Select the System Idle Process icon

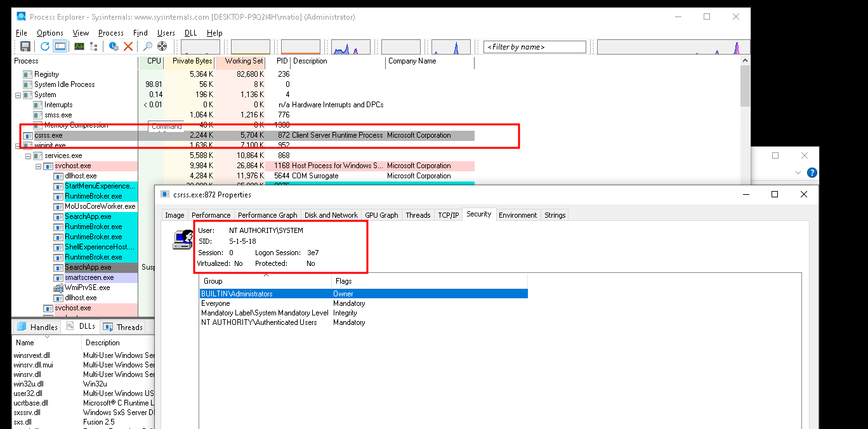click(x=27, y=84)
